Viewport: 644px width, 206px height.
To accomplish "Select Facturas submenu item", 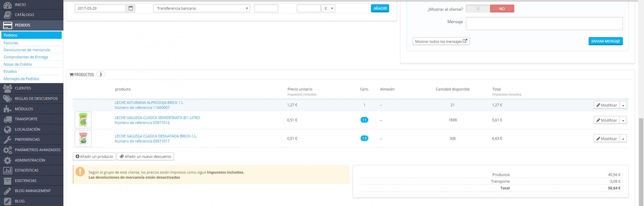I will (11, 43).
